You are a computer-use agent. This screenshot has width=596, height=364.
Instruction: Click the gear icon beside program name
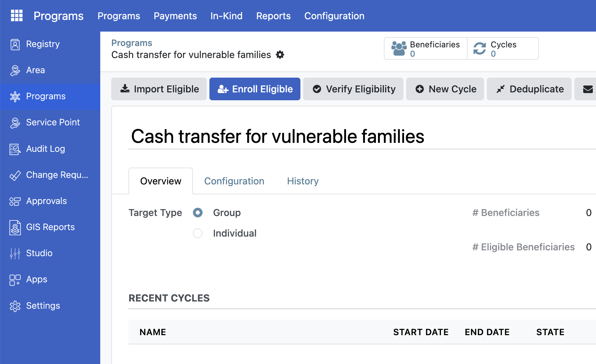pos(280,55)
